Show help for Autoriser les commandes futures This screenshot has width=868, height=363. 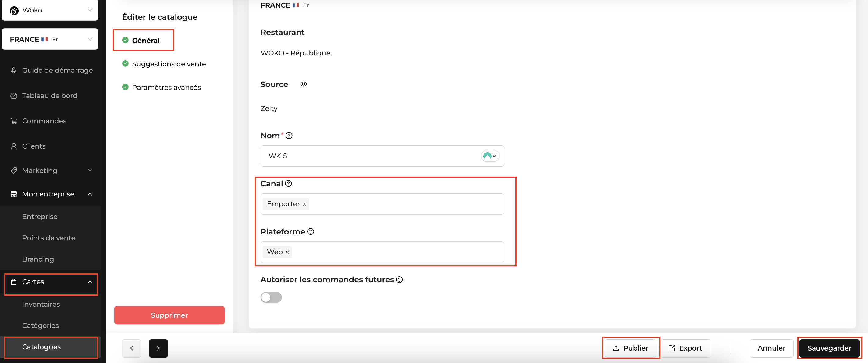(399, 280)
